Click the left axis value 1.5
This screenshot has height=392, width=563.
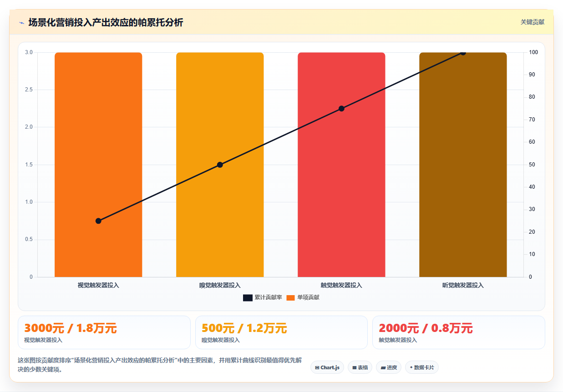pyautogui.click(x=29, y=165)
